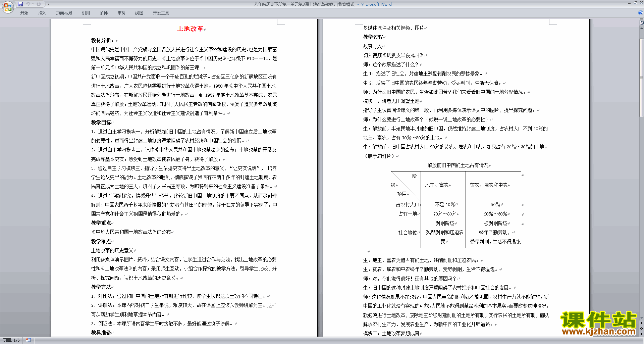Click table cell 70%~80%
The width and height of the screenshot is (644, 344).
445,214
